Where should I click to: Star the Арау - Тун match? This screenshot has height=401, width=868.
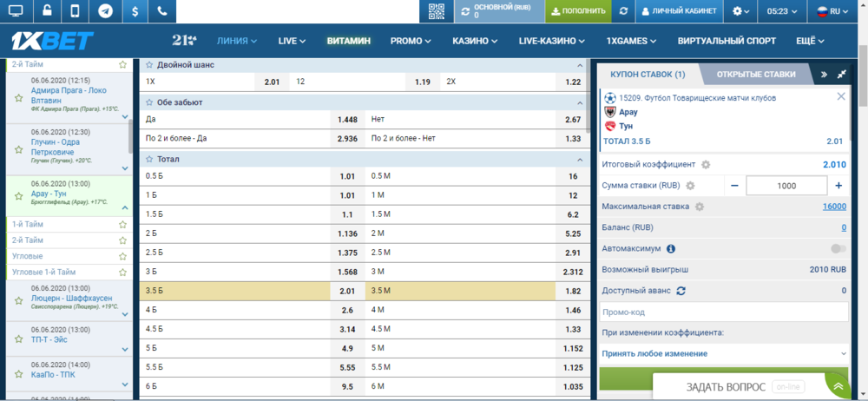pyautogui.click(x=18, y=196)
